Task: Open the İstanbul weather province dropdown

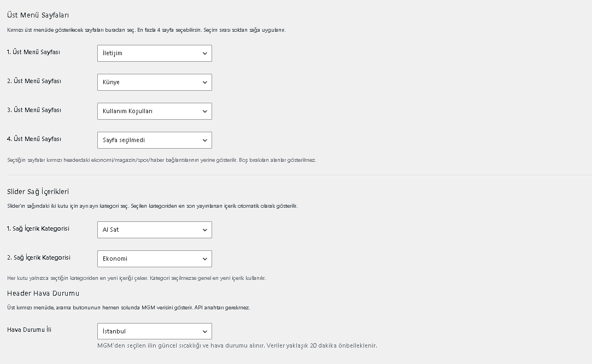Action: click(x=154, y=331)
